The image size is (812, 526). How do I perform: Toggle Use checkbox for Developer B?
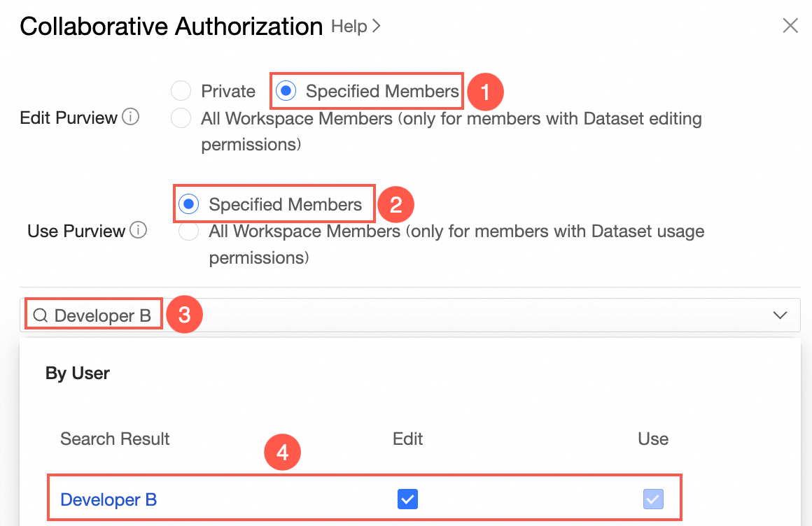tap(653, 499)
